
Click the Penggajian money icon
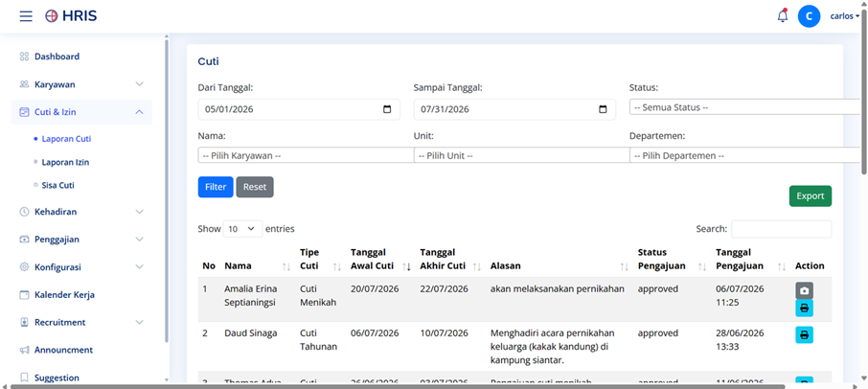[x=24, y=239]
